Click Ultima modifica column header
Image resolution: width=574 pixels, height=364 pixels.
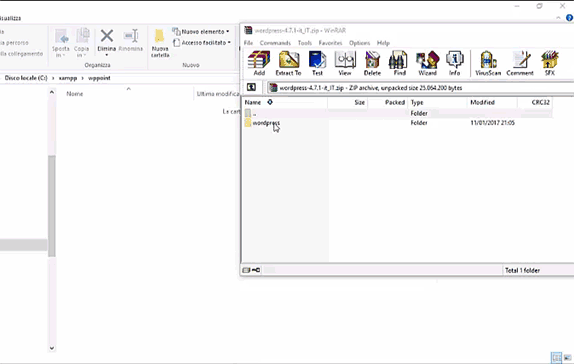[x=217, y=94]
